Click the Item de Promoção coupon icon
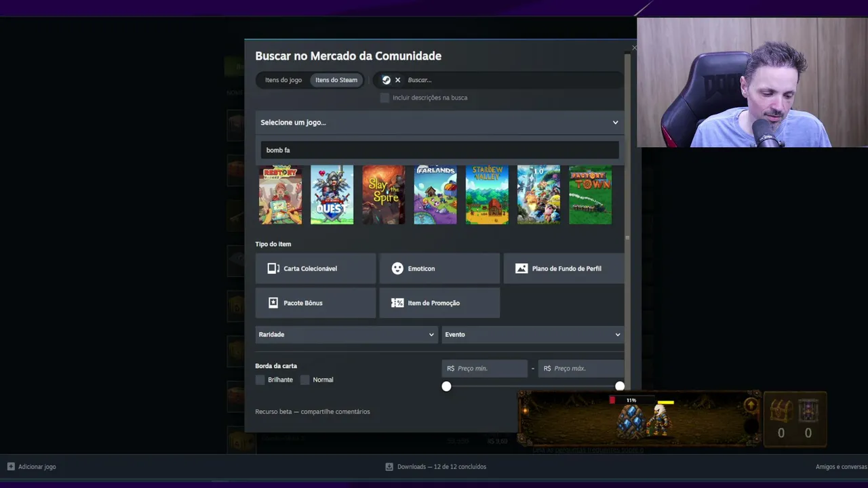The image size is (868, 488). [397, 303]
